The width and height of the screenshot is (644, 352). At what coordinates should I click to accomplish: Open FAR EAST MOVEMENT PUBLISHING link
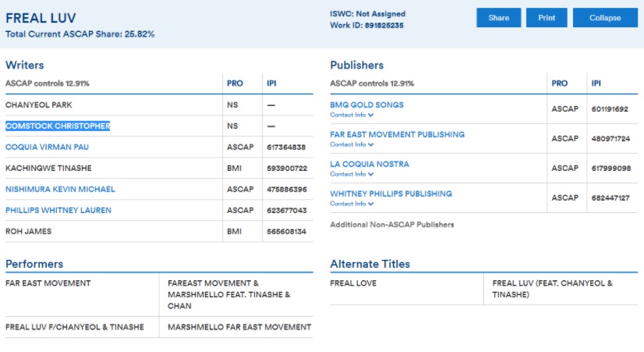(397, 134)
